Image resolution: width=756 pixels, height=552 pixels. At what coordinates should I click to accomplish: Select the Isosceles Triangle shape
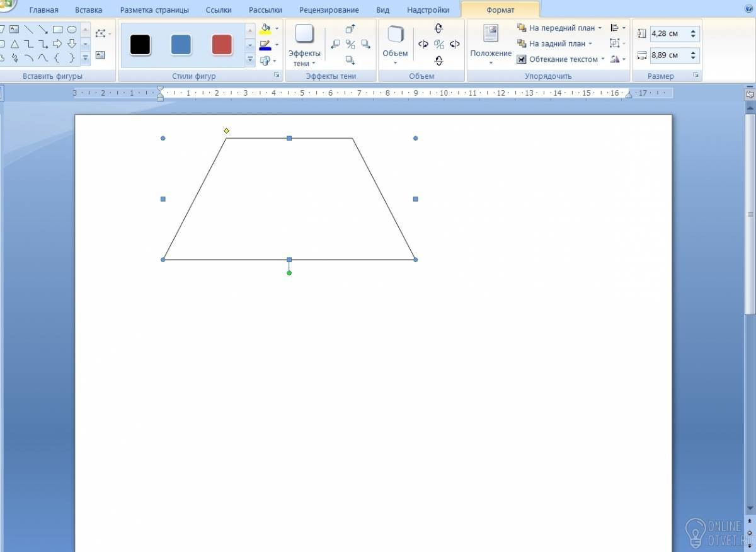pos(14,44)
